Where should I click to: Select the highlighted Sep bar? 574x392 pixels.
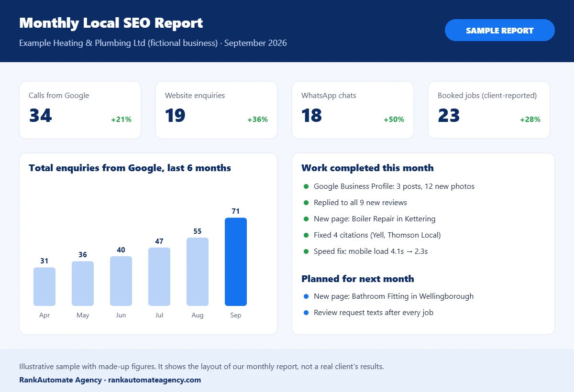click(x=236, y=262)
